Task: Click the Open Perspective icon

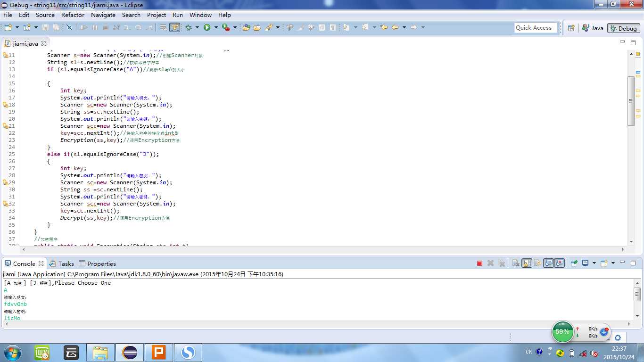Action: (x=571, y=28)
